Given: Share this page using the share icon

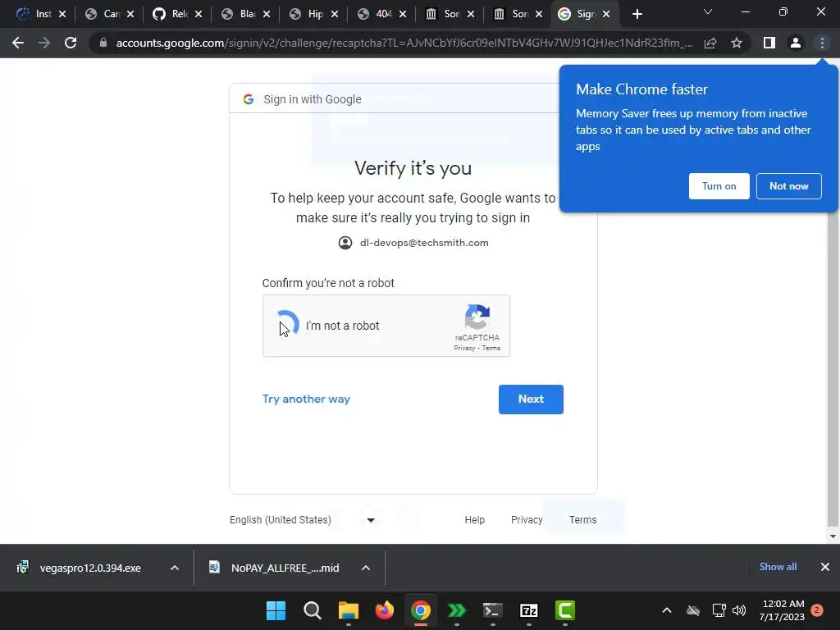Looking at the screenshot, I should (x=710, y=43).
